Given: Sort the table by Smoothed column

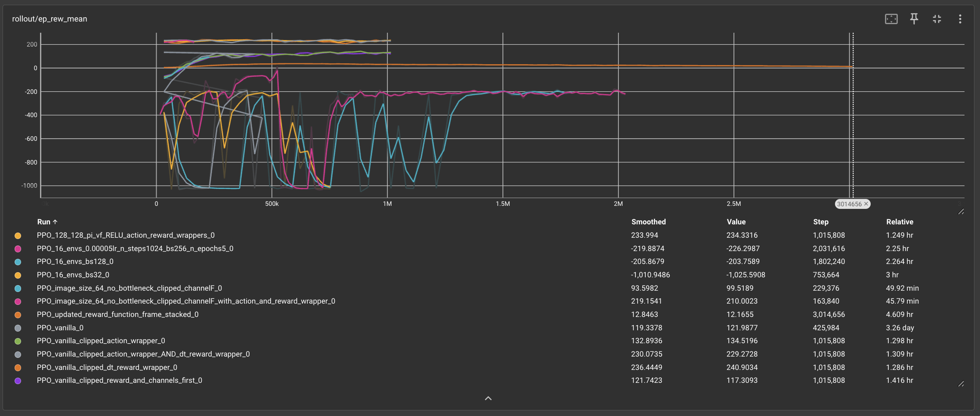Looking at the screenshot, I should click(648, 222).
